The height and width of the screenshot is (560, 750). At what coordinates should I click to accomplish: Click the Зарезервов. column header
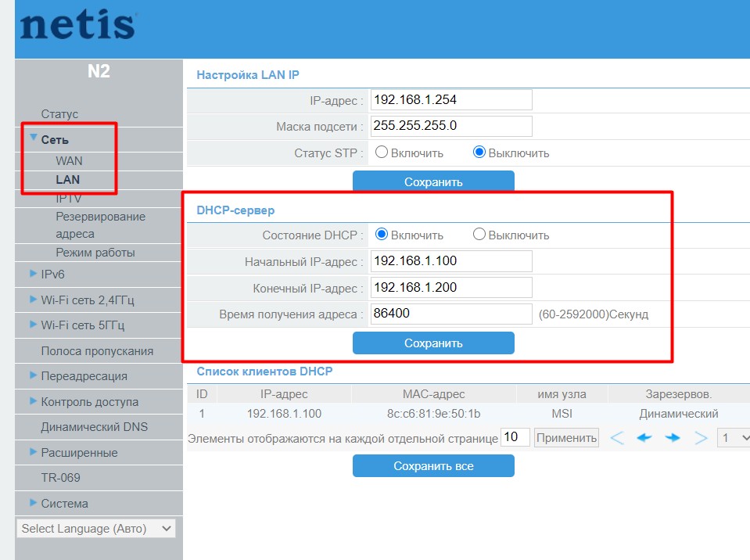point(679,394)
